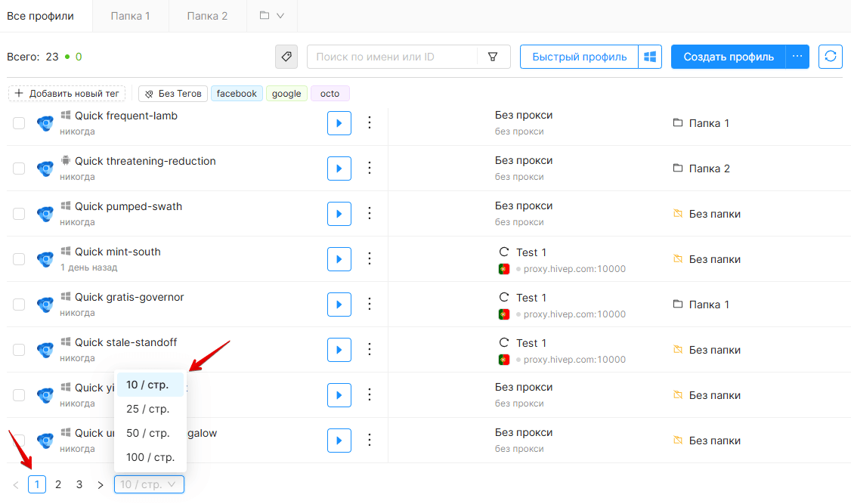Click Папка 2 folder of Quick threatening-reduction

pos(709,169)
